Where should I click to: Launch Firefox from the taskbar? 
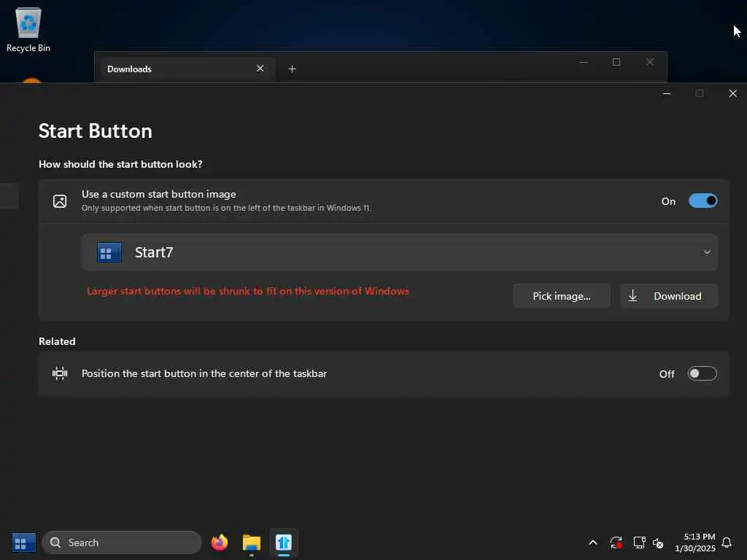click(x=219, y=542)
